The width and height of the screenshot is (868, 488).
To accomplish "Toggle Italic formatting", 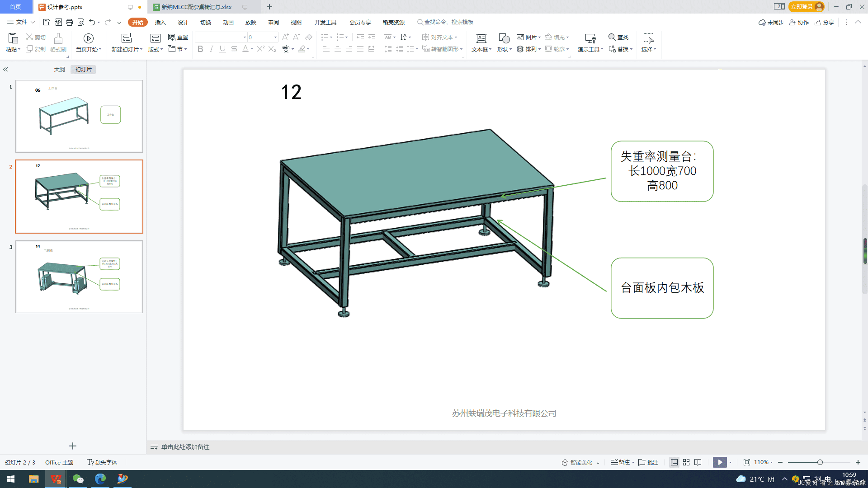I will pos(211,49).
